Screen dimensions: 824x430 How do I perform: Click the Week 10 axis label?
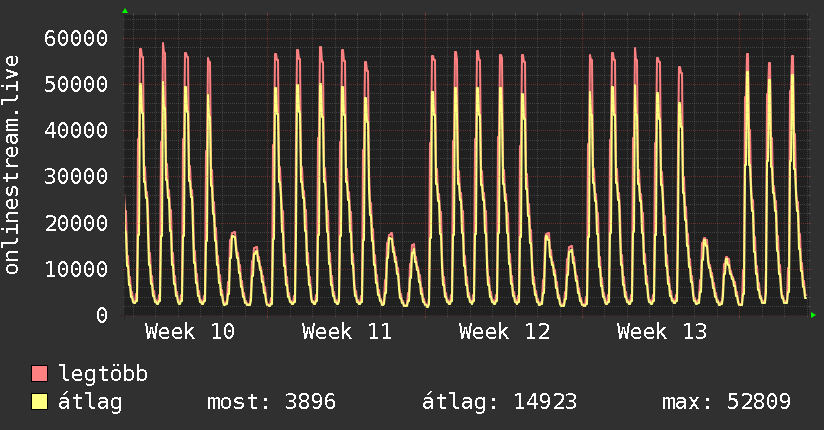tap(190, 332)
